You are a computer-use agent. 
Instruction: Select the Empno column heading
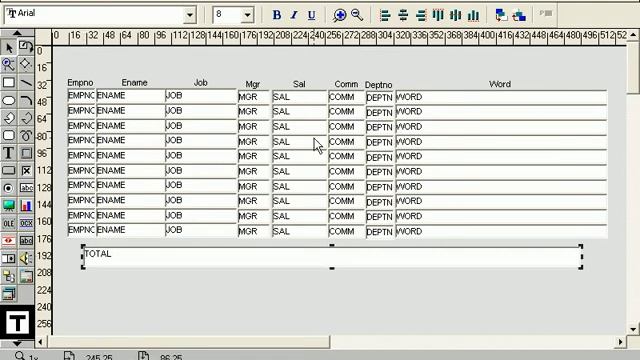(x=80, y=82)
